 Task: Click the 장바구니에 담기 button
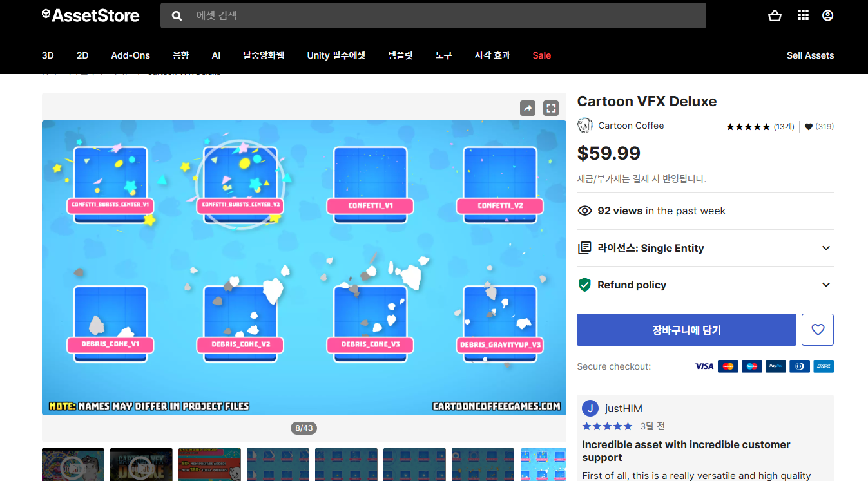(686, 330)
